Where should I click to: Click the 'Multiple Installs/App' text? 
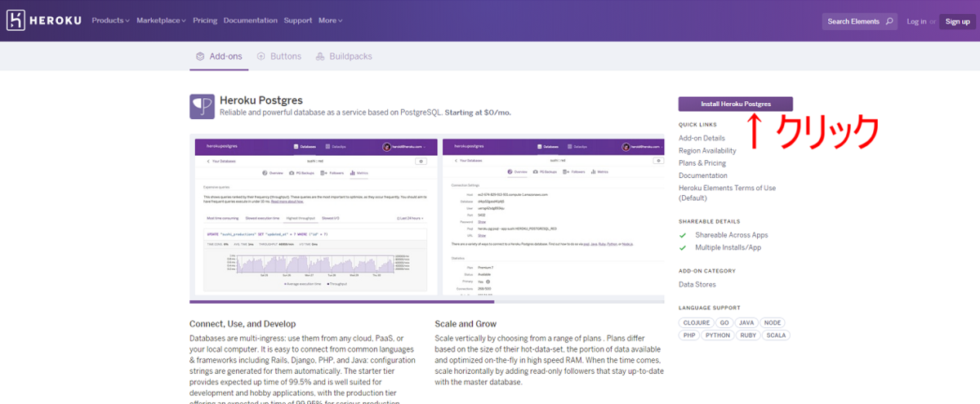point(728,247)
